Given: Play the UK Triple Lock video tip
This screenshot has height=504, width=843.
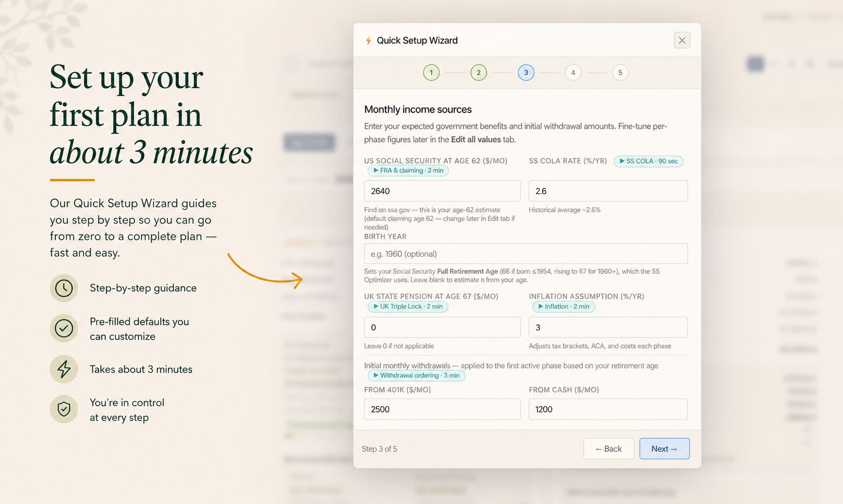Looking at the screenshot, I should 408,307.
